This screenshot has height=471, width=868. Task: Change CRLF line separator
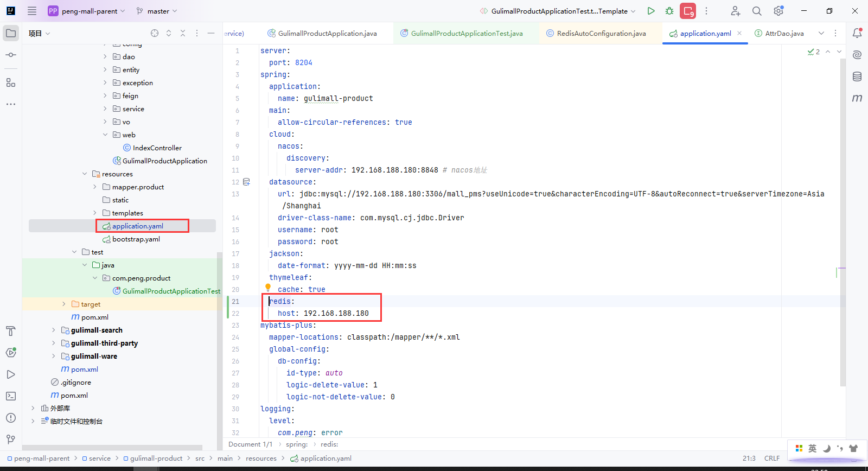(772, 459)
